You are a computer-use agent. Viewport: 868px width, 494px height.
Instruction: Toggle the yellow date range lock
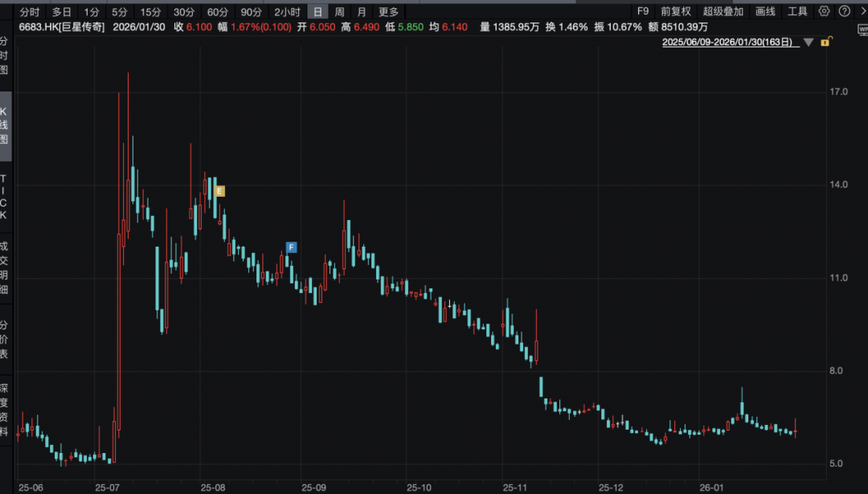[826, 42]
